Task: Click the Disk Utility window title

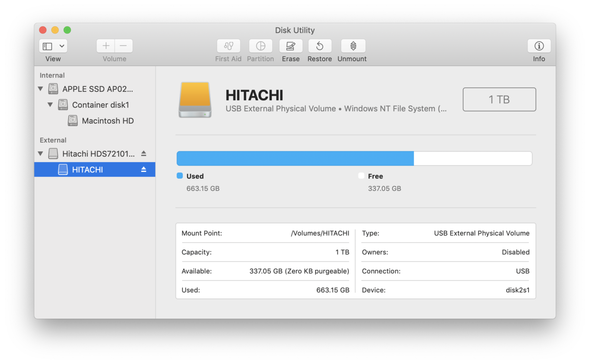Action: [295, 30]
